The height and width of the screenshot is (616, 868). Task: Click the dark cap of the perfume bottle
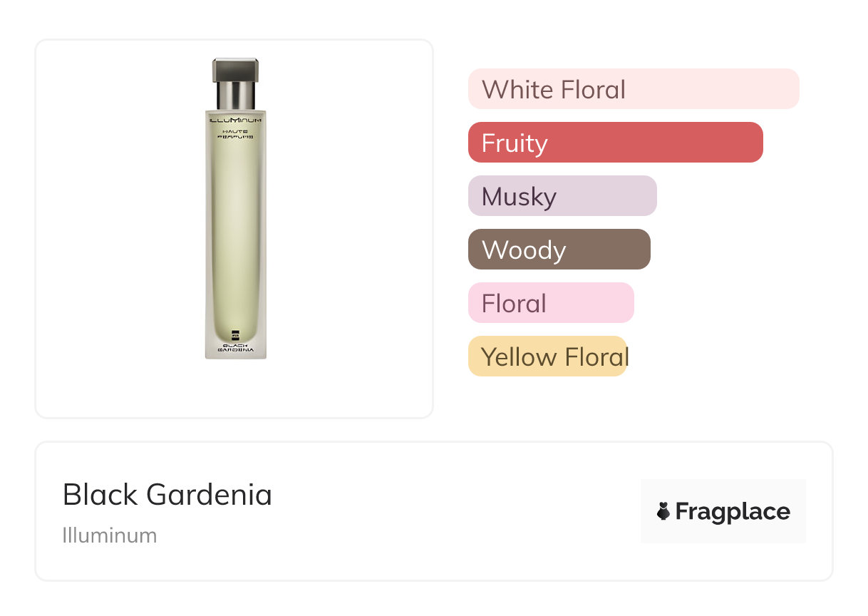pos(235,69)
